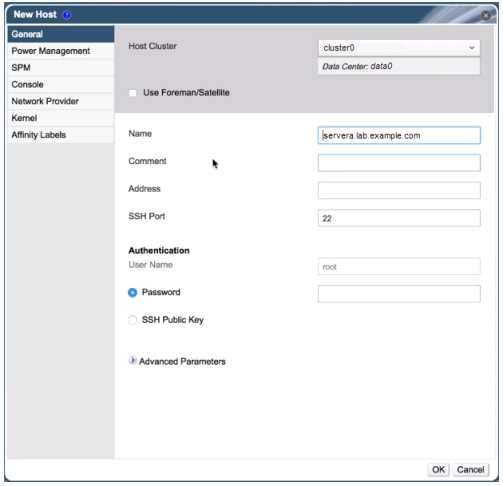Focus the SSH Port field
Image resolution: width=503 pixels, height=486 pixels.
(x=399, y=218)
